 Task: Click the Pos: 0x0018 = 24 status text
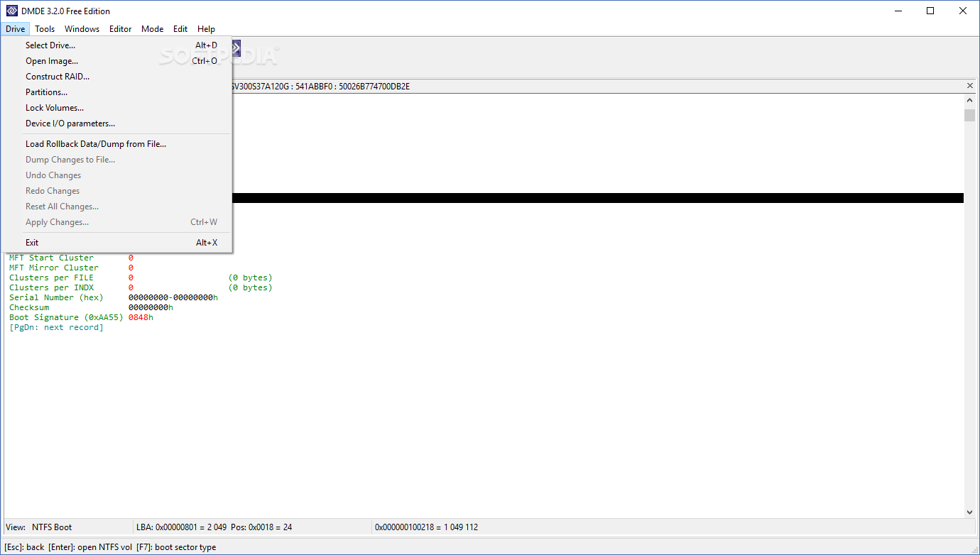[x=261, y=527]
